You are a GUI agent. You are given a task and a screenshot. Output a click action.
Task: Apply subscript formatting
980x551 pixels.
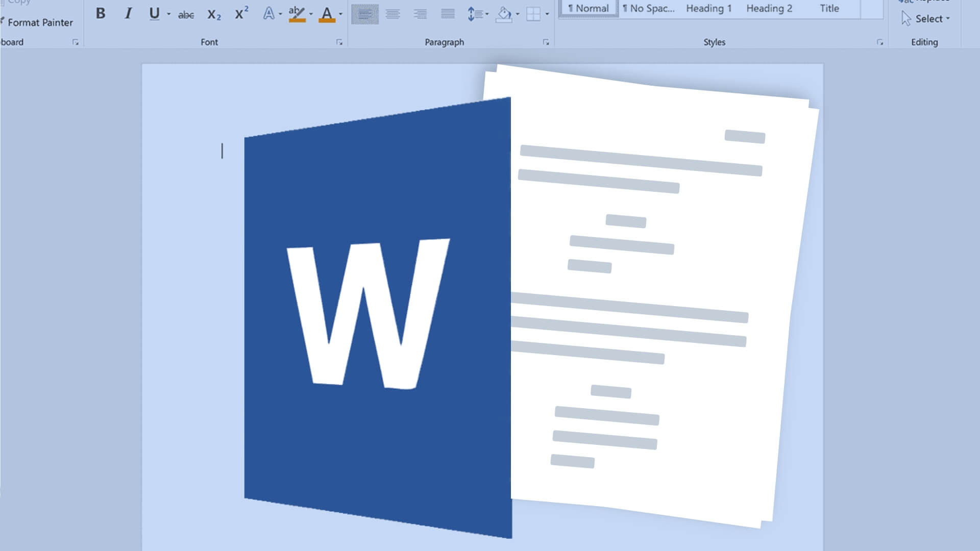pyautogui.click(x=214, y=14)
